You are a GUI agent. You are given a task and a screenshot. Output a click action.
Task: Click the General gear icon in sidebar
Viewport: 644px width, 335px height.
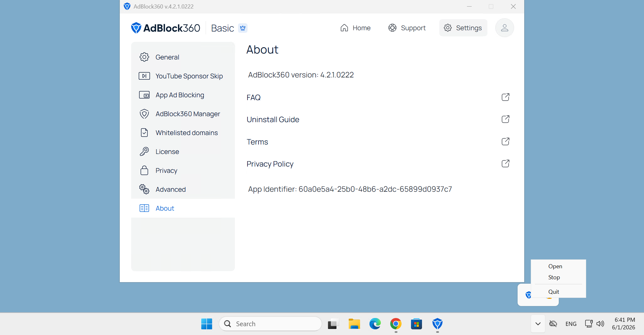tap(144, 57)
